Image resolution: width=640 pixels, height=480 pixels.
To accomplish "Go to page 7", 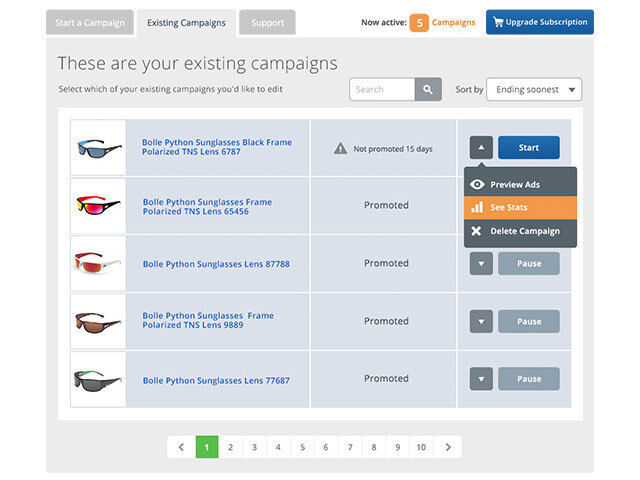I will (350, 447).
